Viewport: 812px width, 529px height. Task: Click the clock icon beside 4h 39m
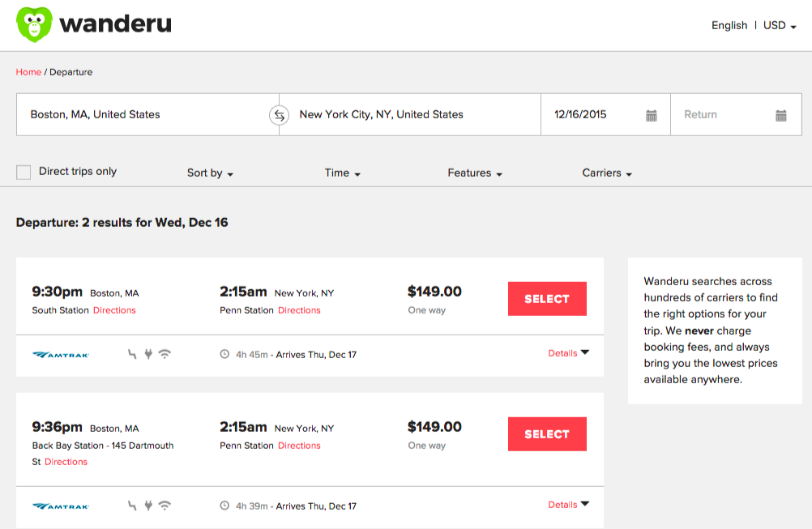click(x=224, y=506)
